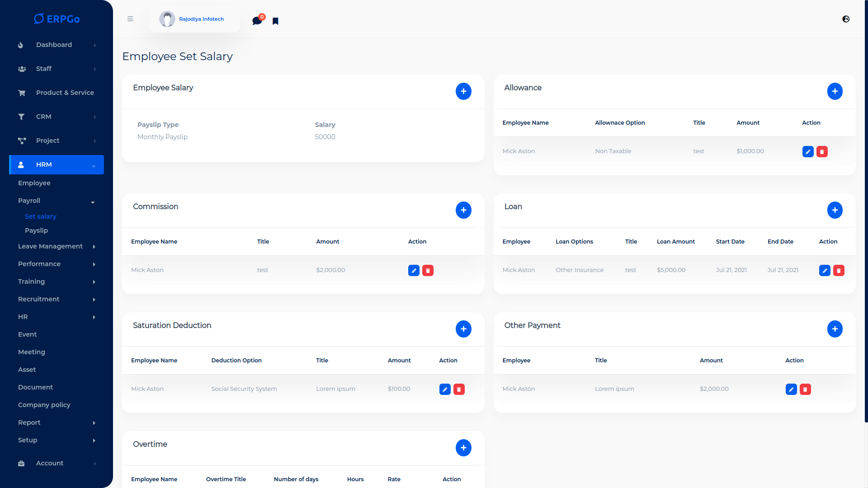Edit Mick Aston's commission entry
This screenshot has width=868, height=488.
click(x=414, y=271)
